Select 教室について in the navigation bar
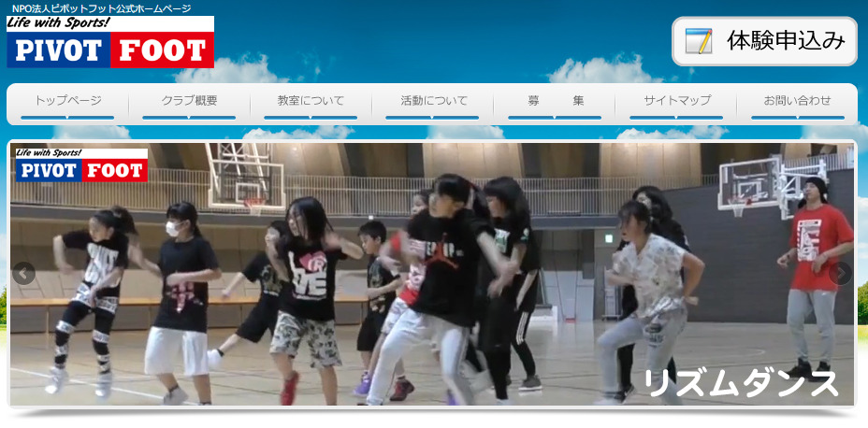868x428 pixels. [311, 104]
